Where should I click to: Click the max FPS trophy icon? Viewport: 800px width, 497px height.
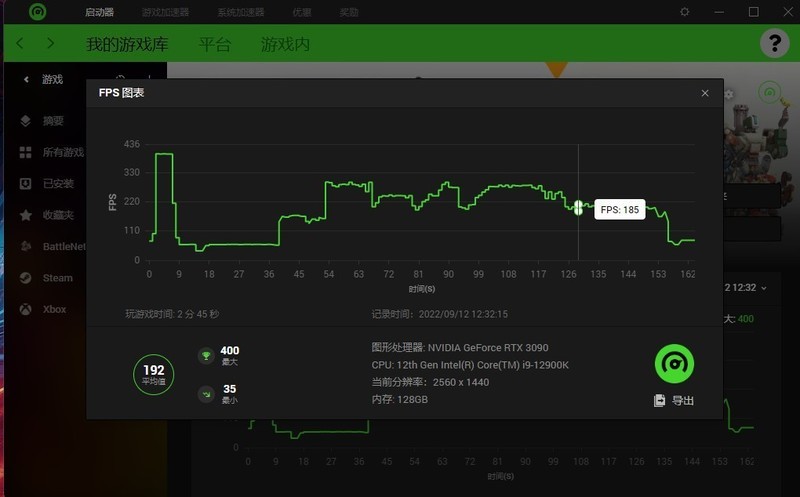coord(206,356)
